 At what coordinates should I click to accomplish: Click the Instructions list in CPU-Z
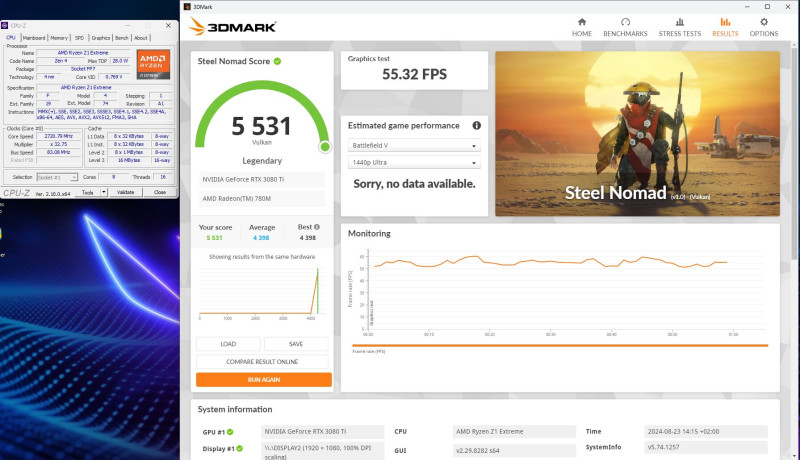tap(105, 114)
